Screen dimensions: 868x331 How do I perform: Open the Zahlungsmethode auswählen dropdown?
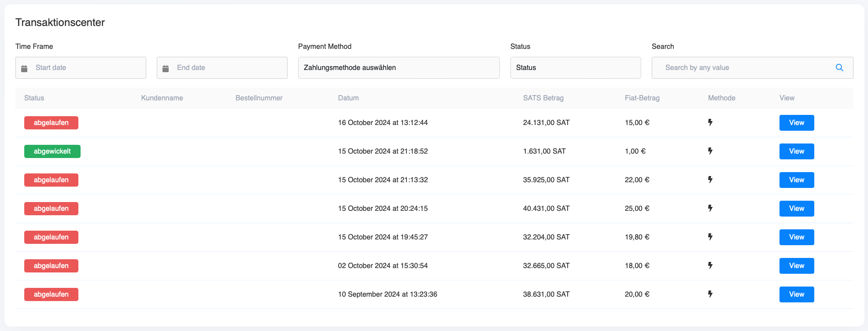(x=399, y=68)
